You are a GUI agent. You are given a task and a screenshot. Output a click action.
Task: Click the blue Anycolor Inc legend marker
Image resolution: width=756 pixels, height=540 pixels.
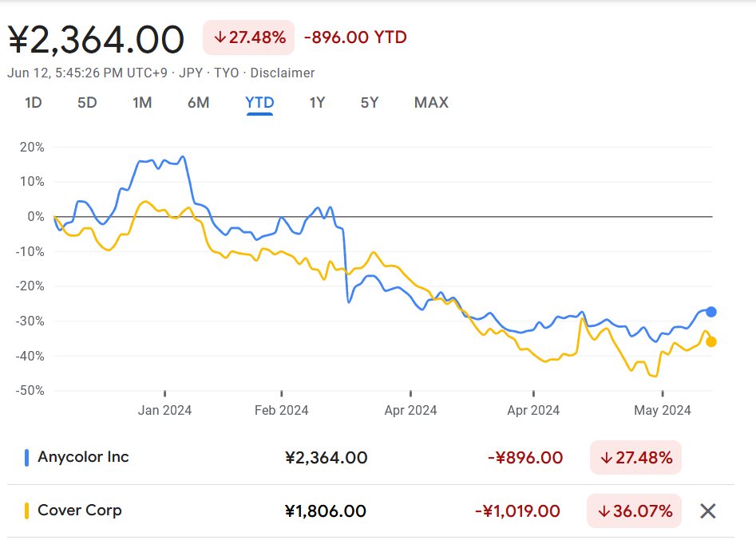coord(27,458)
